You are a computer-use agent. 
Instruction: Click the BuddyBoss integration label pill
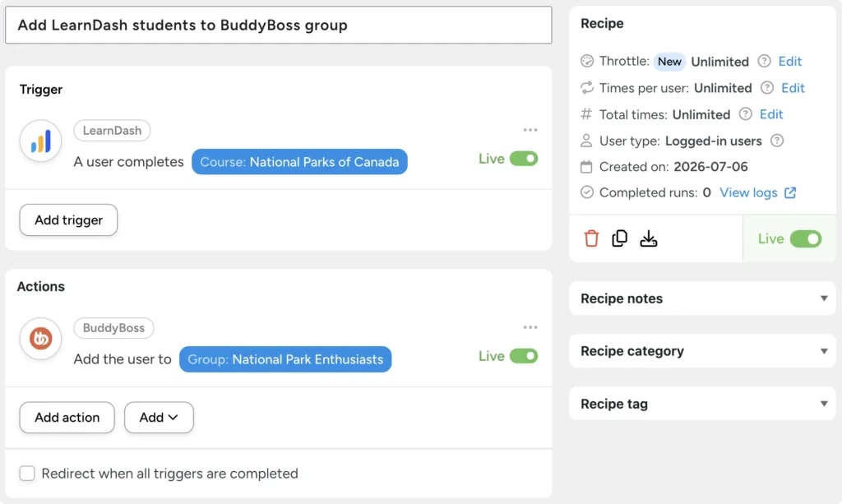(x=113, y=328)
